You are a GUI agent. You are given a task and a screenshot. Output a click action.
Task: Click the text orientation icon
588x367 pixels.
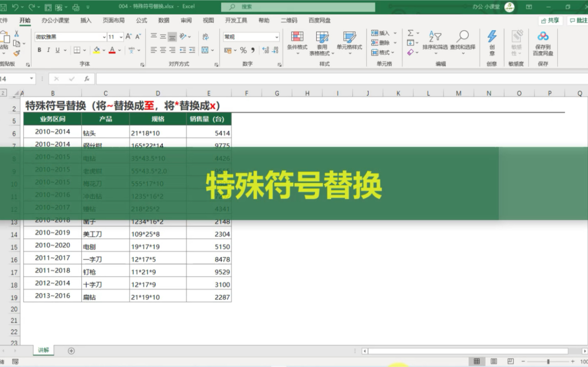(x=183, y=37)
